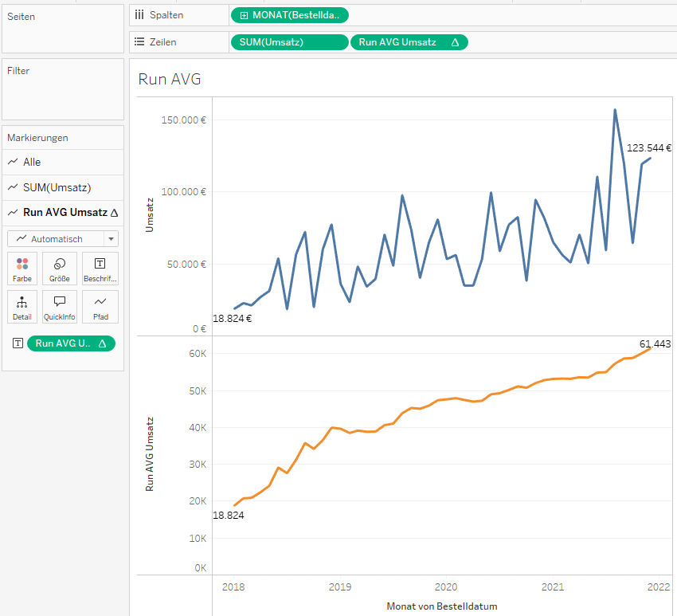677x616 pixels.
Task: Click the Spalten columns shelf icon
Action: pyautogui.click(x=139, y=15)
